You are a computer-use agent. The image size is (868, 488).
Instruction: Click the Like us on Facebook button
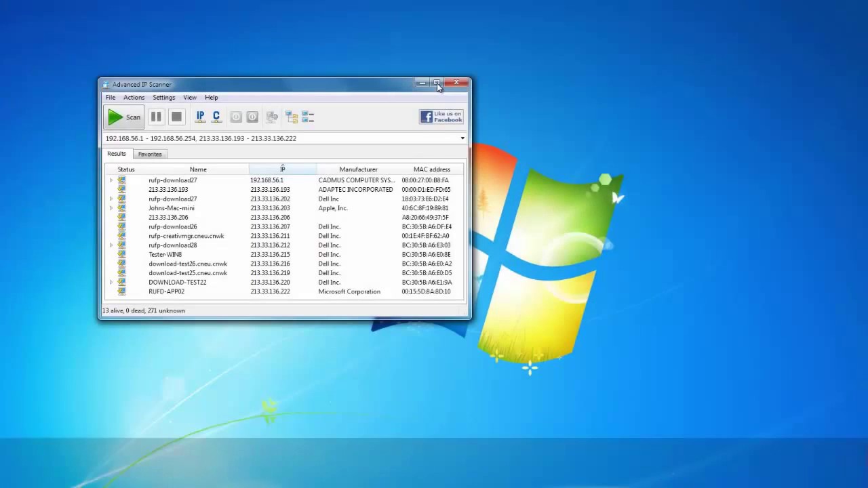tap(441, 117)
